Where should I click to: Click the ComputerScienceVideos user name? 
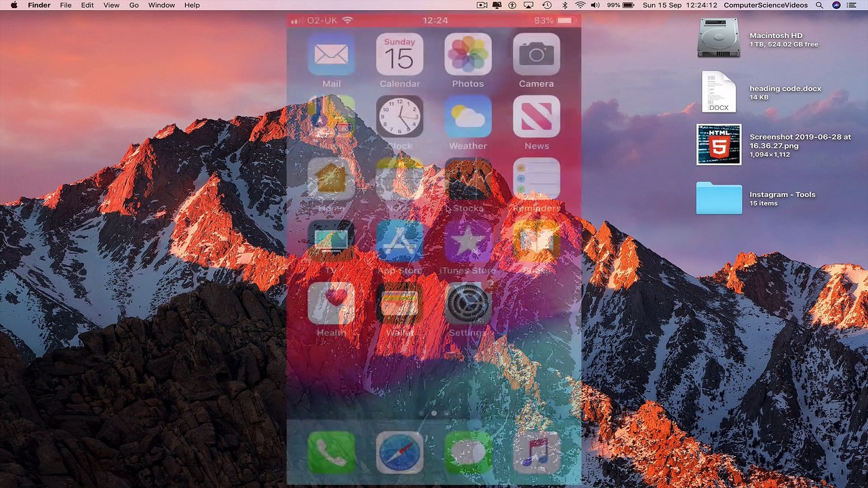point(766,5)
